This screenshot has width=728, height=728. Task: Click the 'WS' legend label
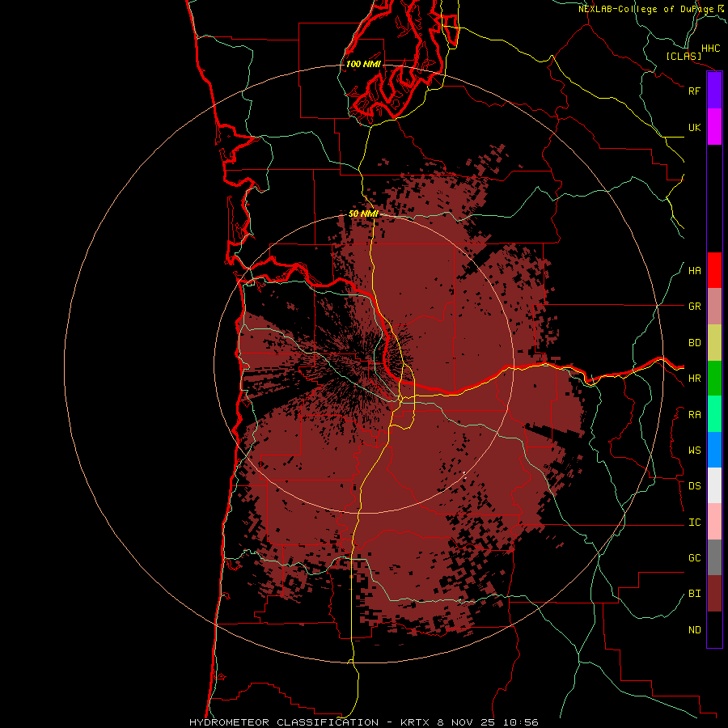694,451
